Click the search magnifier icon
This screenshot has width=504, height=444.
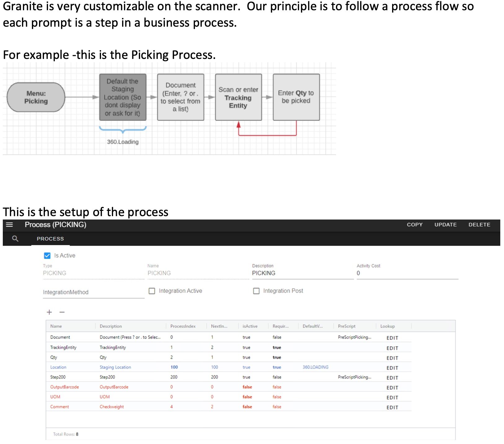click(15, 238)
